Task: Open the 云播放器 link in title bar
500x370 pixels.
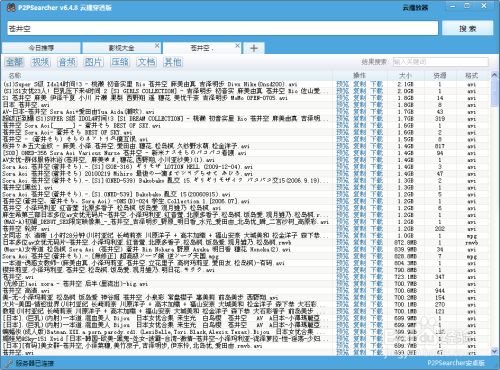Action: point(415,7)
